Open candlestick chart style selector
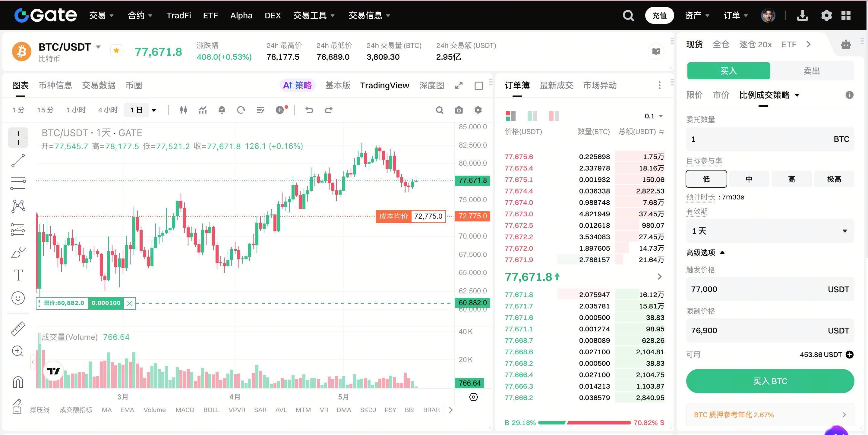Image resolution: width=868 pixels, height=435 pixels. pos(183,110)
